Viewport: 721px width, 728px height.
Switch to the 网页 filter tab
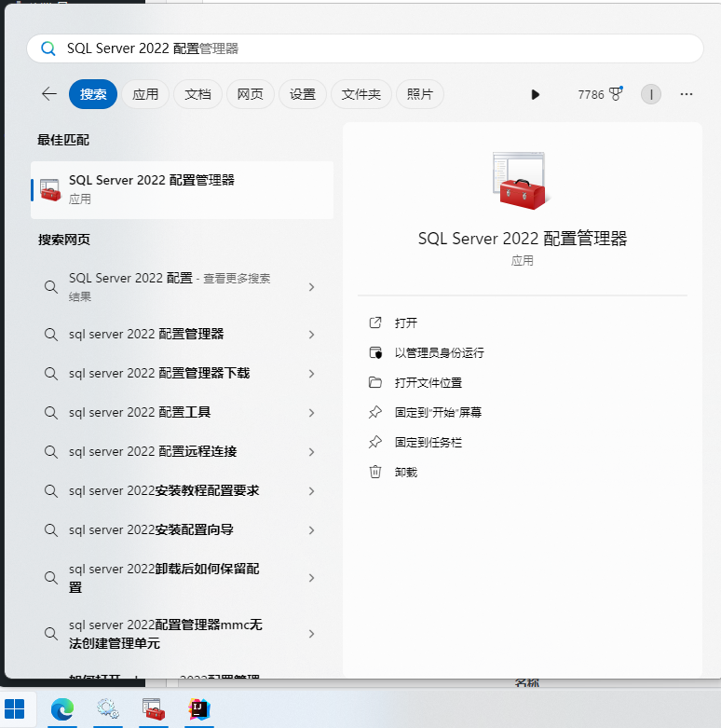tap(250, 94)
